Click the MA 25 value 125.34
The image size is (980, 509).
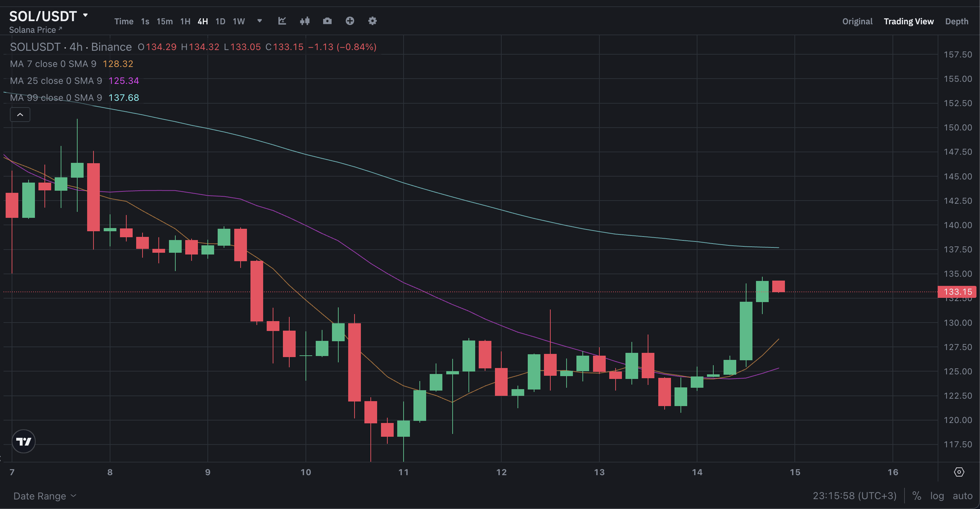[x=123, y=81]
